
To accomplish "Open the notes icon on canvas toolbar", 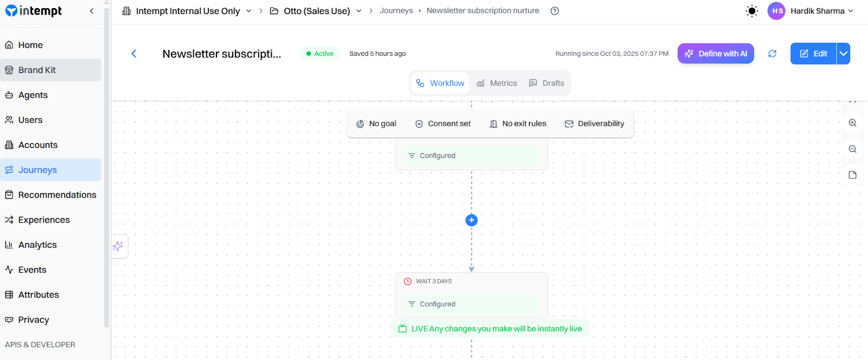I will [852, 175].
